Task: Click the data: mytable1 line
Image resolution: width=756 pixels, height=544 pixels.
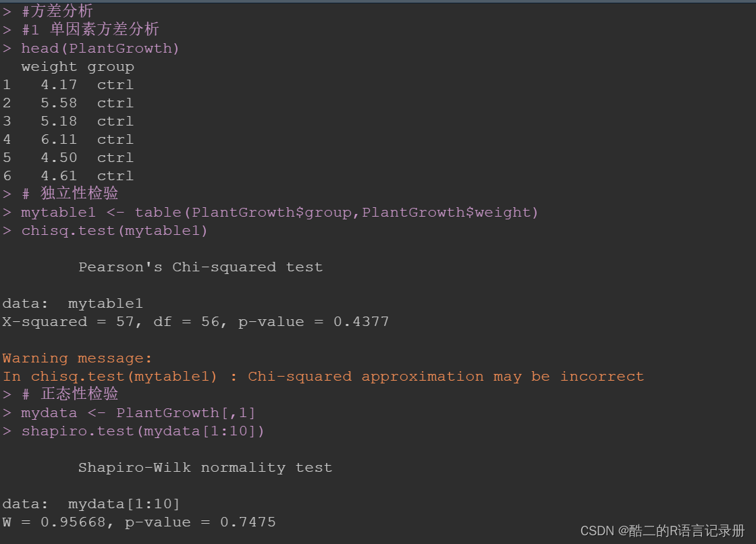Action: pos(73,303)
